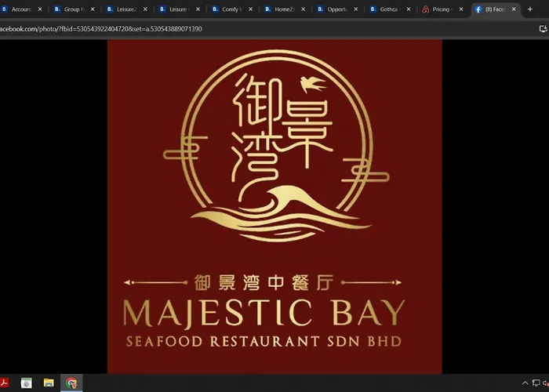Viewport: 549px width, 392px height.
Task: Open the HomeZ browser tab
Action: pyautogui.click(x=284, y=9)
